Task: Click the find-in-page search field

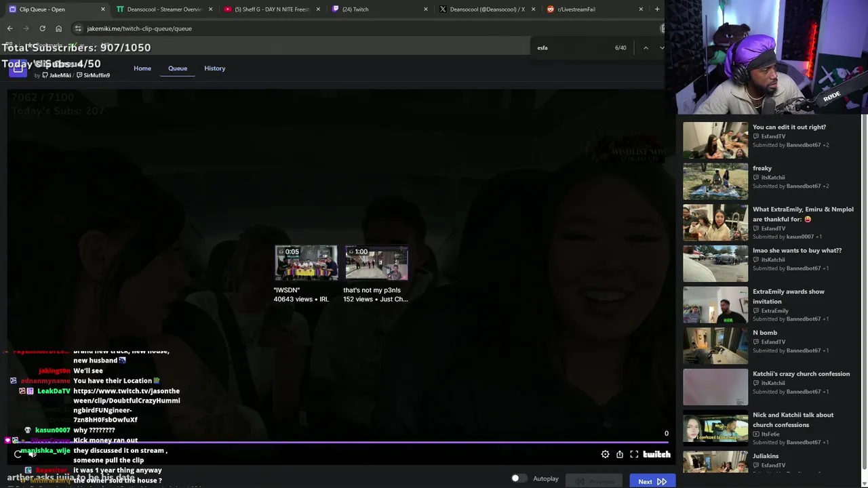Action: (x=573, y=47)
